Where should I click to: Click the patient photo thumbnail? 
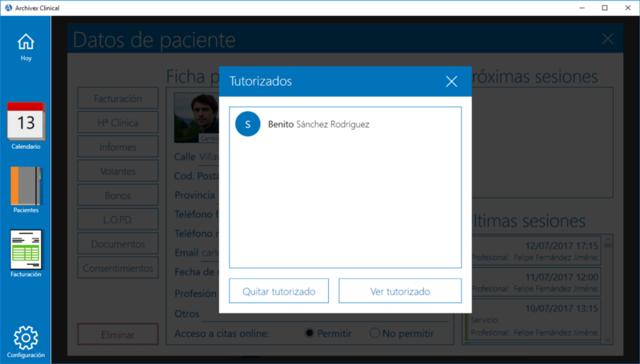197,118
